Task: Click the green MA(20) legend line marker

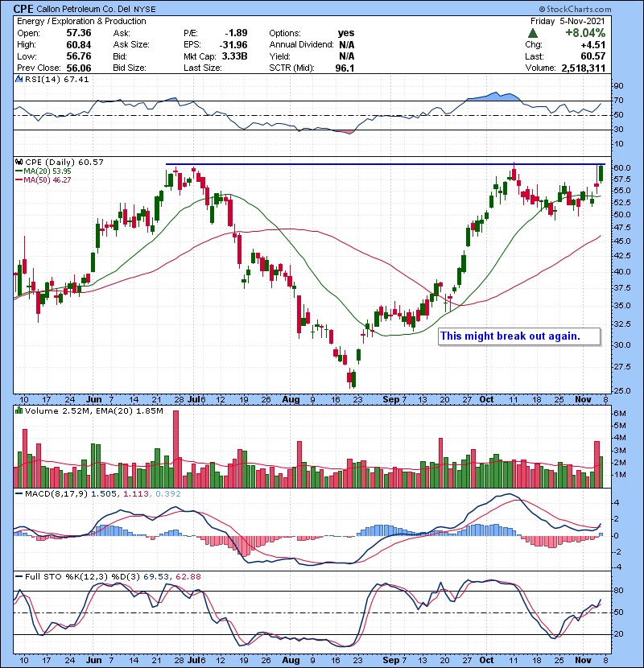Action: click(x=19, y=171)
